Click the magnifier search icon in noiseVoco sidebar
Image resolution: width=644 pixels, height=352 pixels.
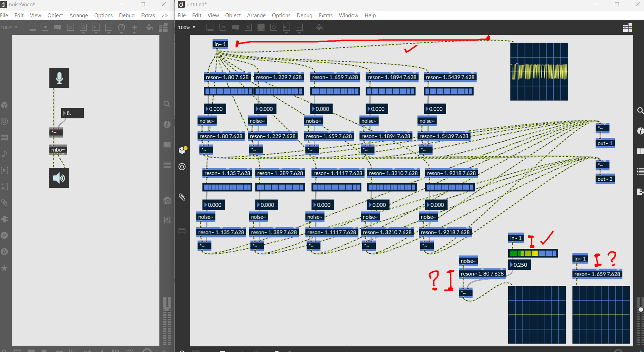click(x=167, y=104)
